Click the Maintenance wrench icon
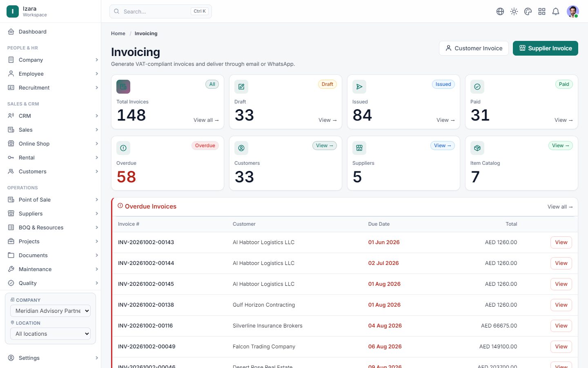This screenshot has height=368, width=588. 11,269
